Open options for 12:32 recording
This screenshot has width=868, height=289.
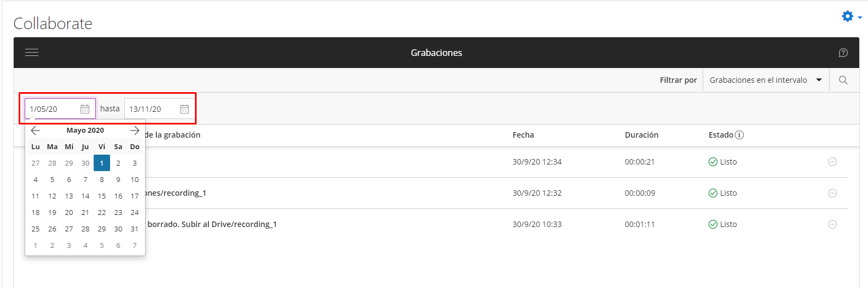(832, 193)
